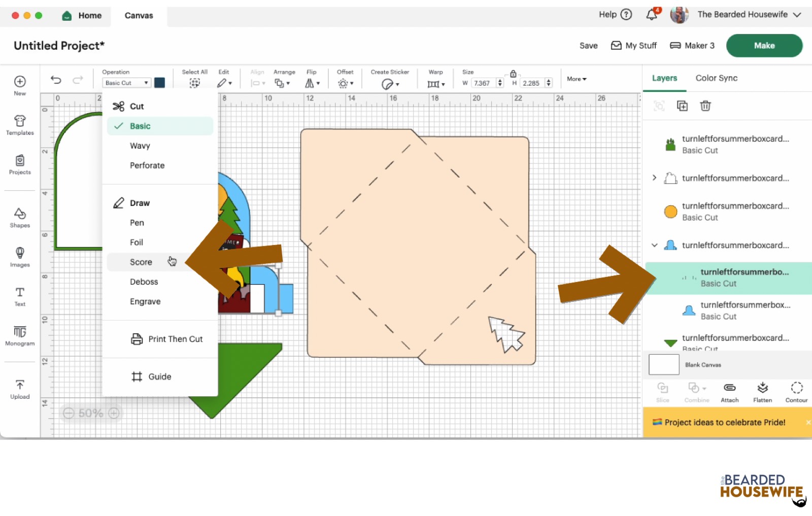Open the Edit tool dropdown

(x=224, y=83)
